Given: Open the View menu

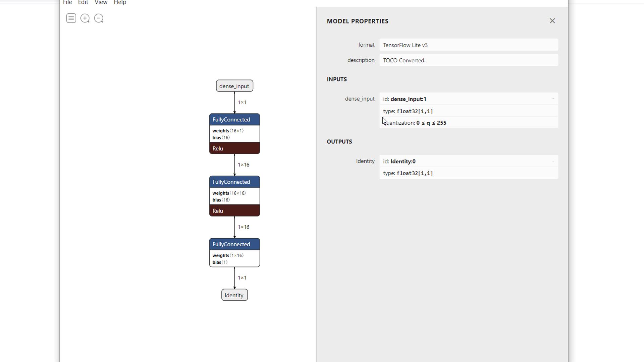Looking at the screenshot, I should pos(101,2).
